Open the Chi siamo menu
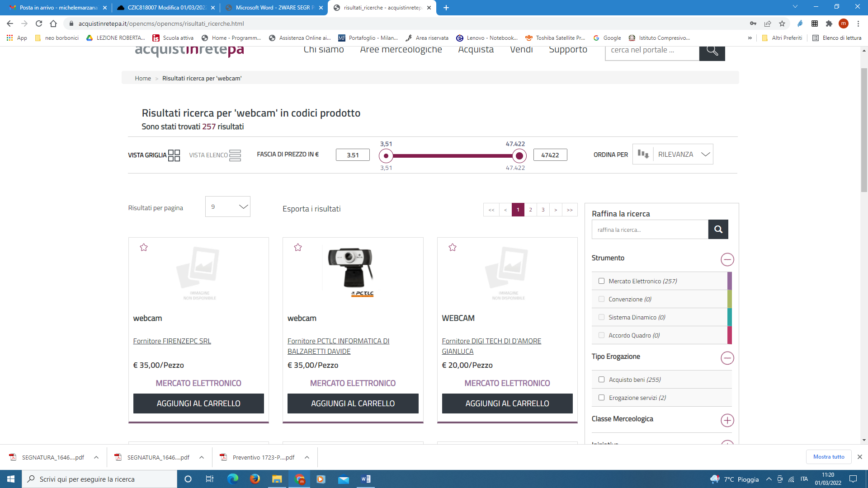The image size is (868, 488). (x=324, y=50)
